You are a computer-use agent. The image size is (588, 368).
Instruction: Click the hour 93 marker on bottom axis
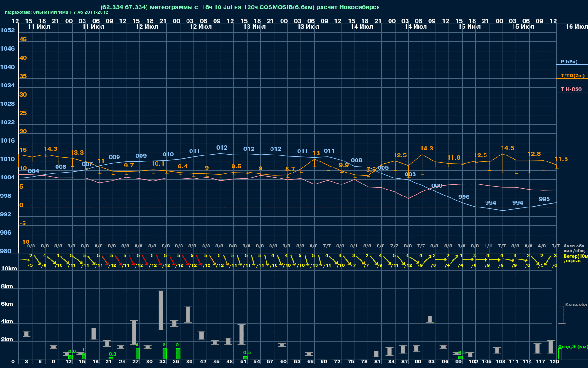pos(431,362)
